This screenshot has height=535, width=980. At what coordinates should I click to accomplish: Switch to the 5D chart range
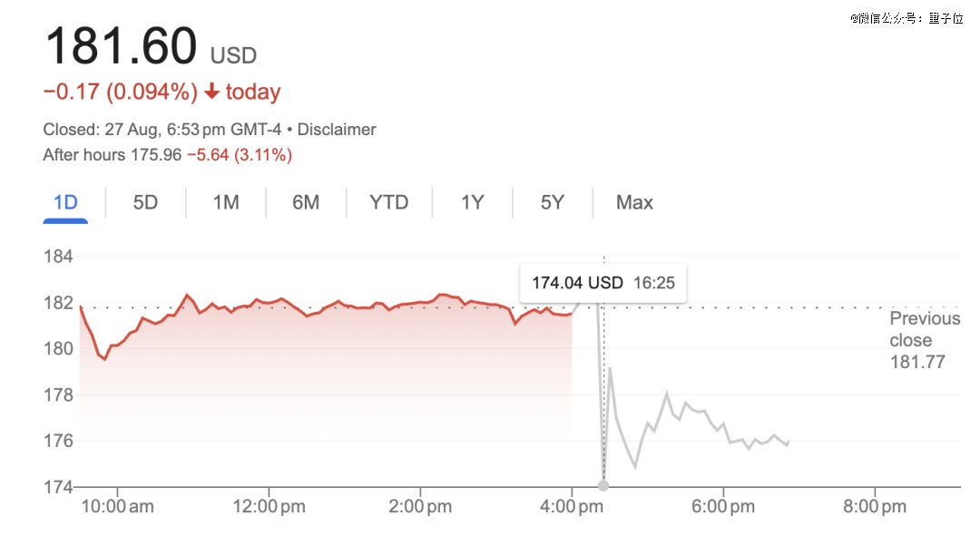pos(145,202)
